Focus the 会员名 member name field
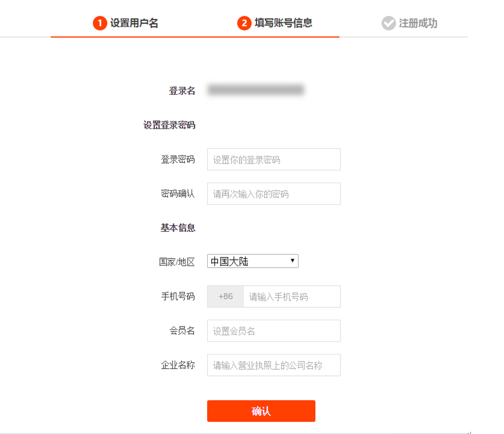The height and width of the screenshot is (434, 504). pyautogui.click(x=274, y=331)
